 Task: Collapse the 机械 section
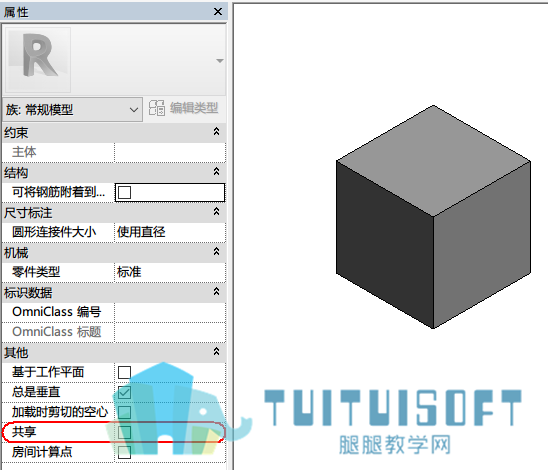[216, 252]
